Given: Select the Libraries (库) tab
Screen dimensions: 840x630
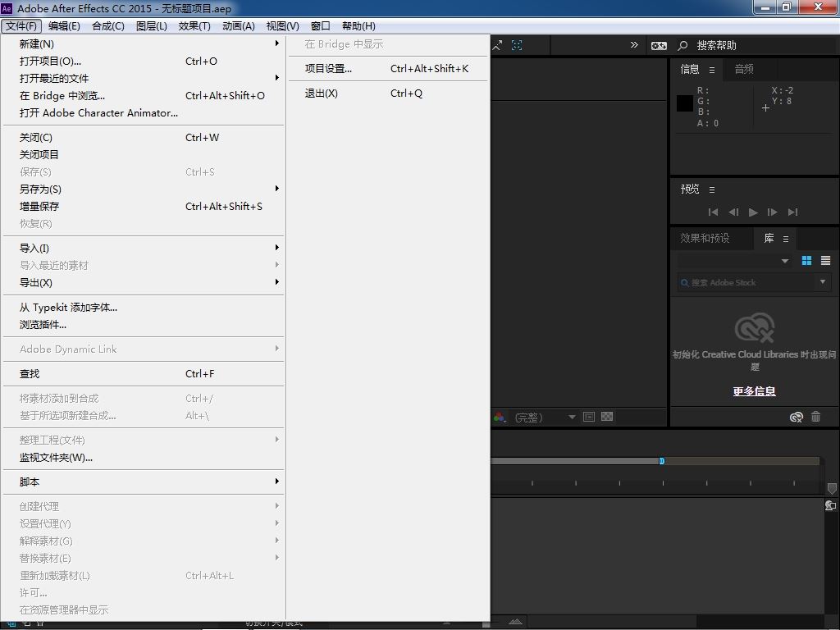Looking at the screenshot, I should click(769, 239).
